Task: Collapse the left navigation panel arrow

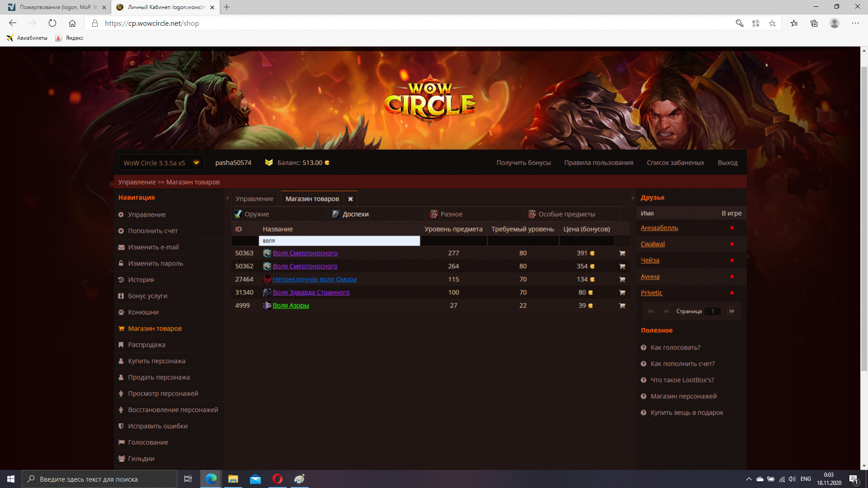Action: click(227, 198)
